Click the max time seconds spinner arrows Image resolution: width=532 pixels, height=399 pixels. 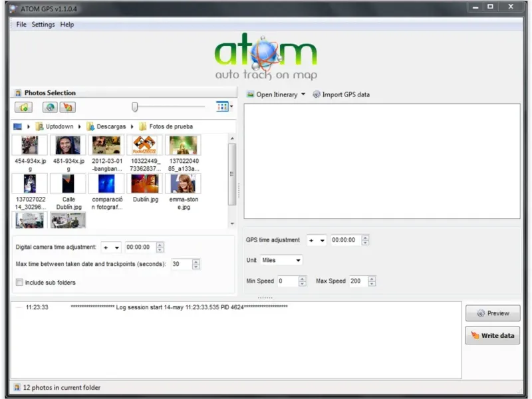[x=196, y=264]
